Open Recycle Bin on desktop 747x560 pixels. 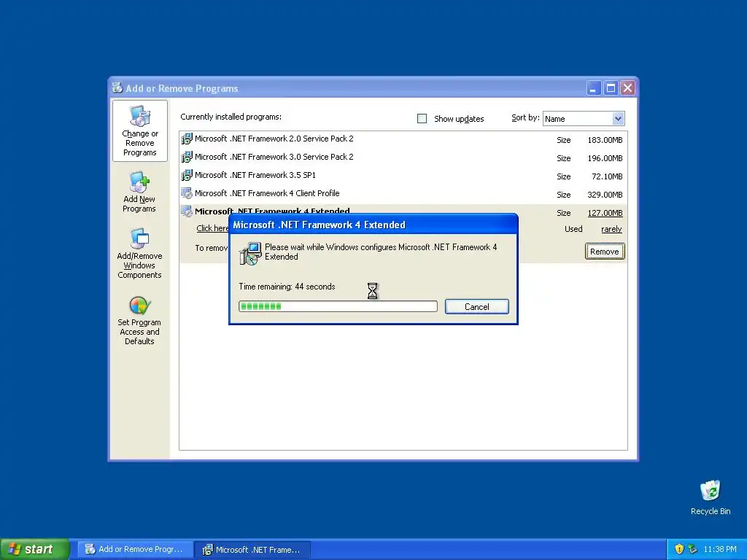pos(711,497)
